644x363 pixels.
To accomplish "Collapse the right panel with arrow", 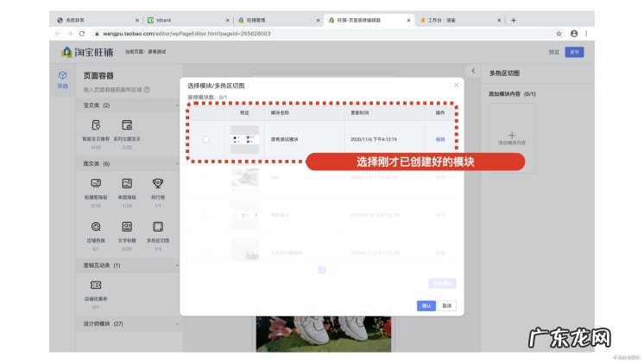I will (x=473, y=71).
